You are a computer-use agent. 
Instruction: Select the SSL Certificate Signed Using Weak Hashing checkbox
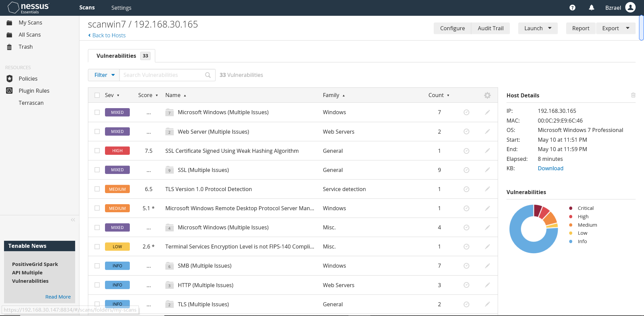97,151
